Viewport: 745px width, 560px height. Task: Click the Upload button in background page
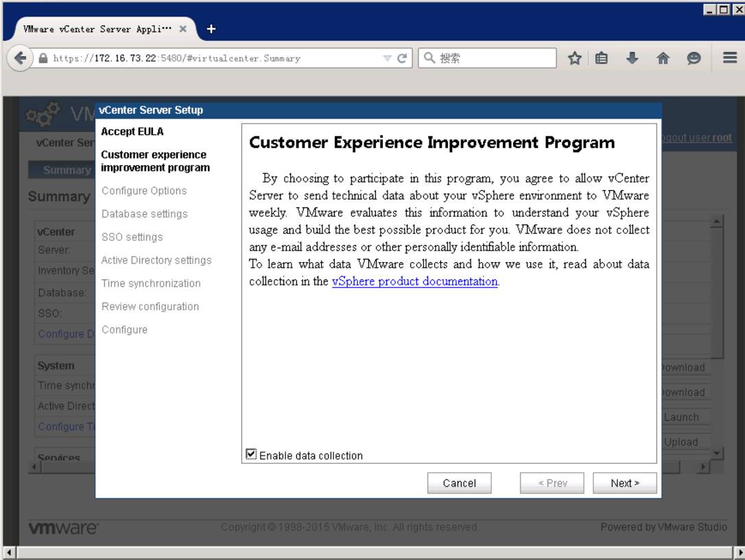tap(681, 442)
